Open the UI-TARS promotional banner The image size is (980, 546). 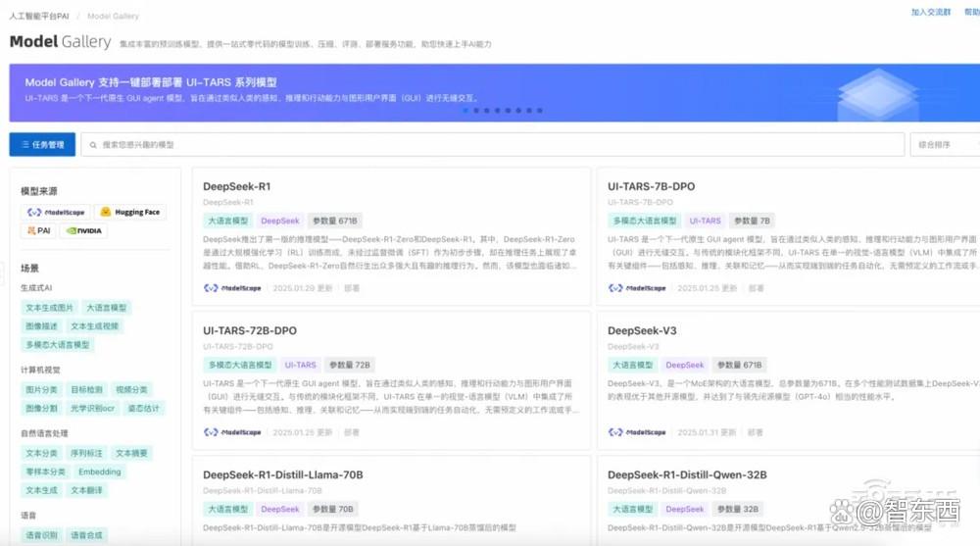(x=494, y=92)
